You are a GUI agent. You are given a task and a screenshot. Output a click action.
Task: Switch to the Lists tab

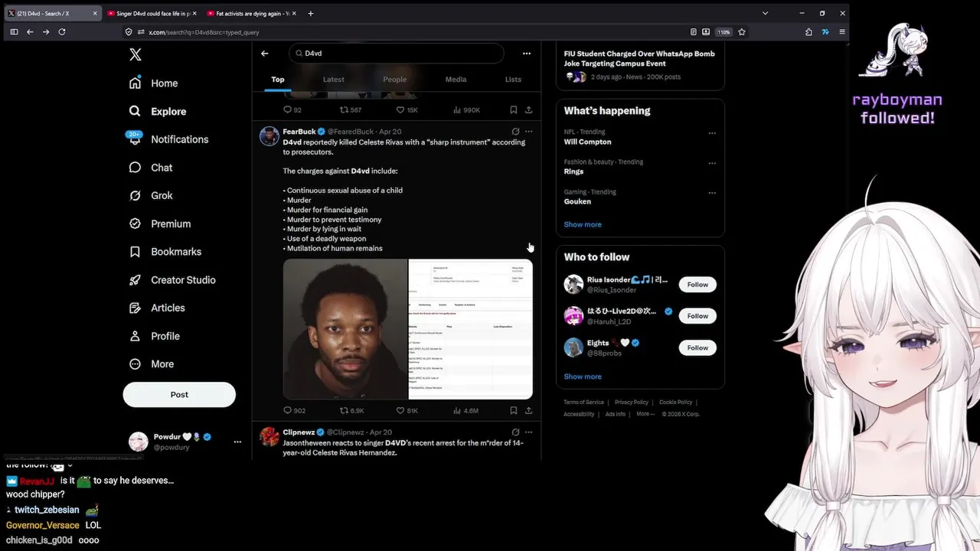coord(513,80)
